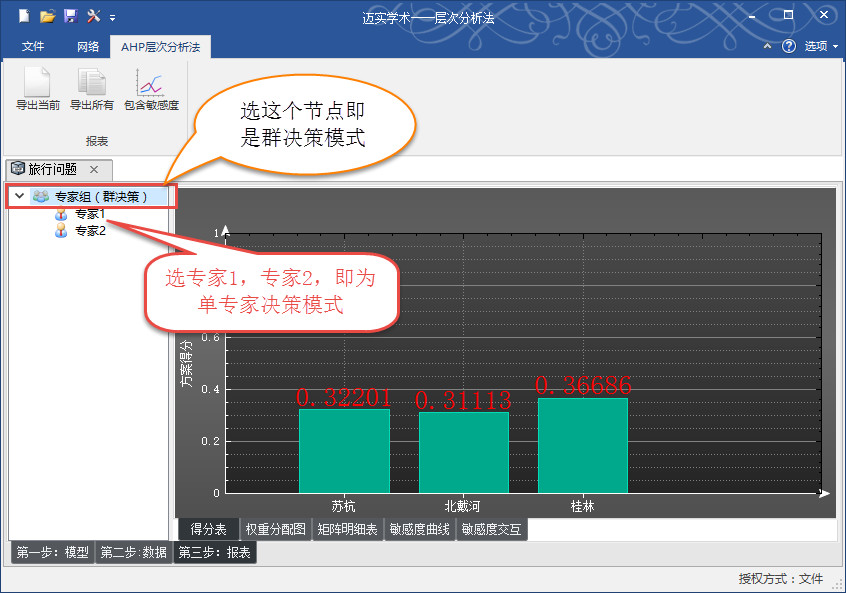
Task: Open the 权重分配图 tab
Action: [x=276, y=529]
